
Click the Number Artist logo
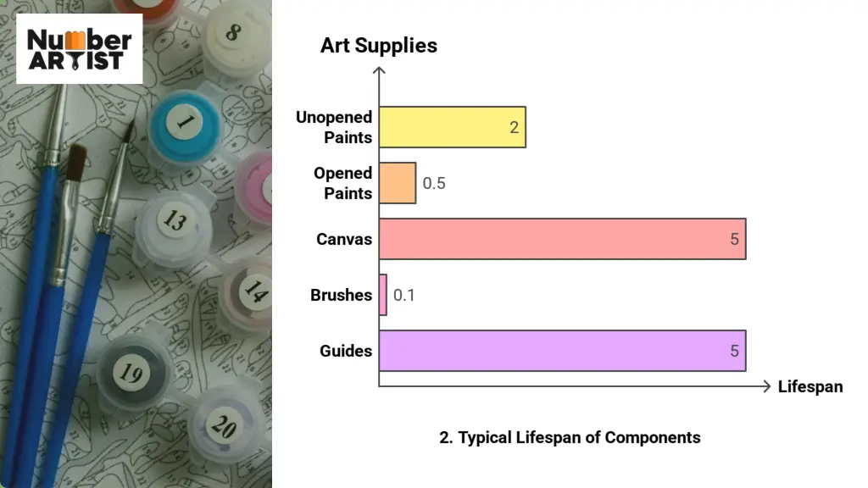pyautogui.click(x=80, y=49)
